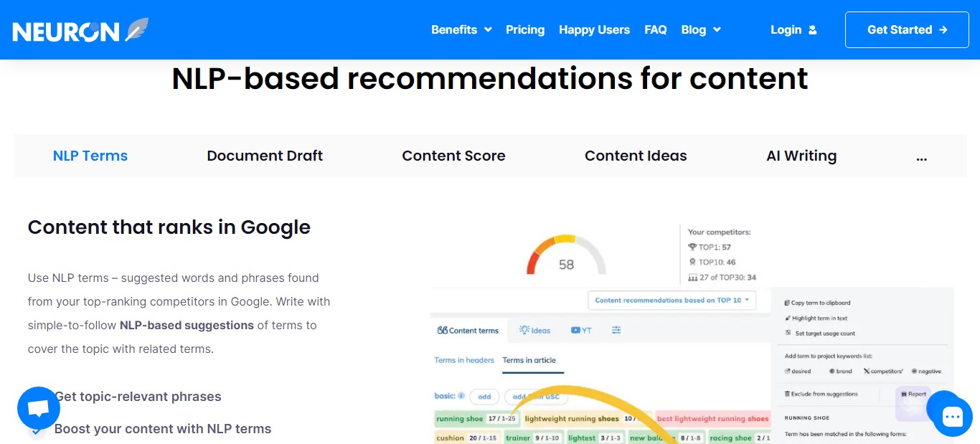Viewport: 980px width, 444px height.
Task: Click the Copy term clipboard icon
Action: coord(788,303)
